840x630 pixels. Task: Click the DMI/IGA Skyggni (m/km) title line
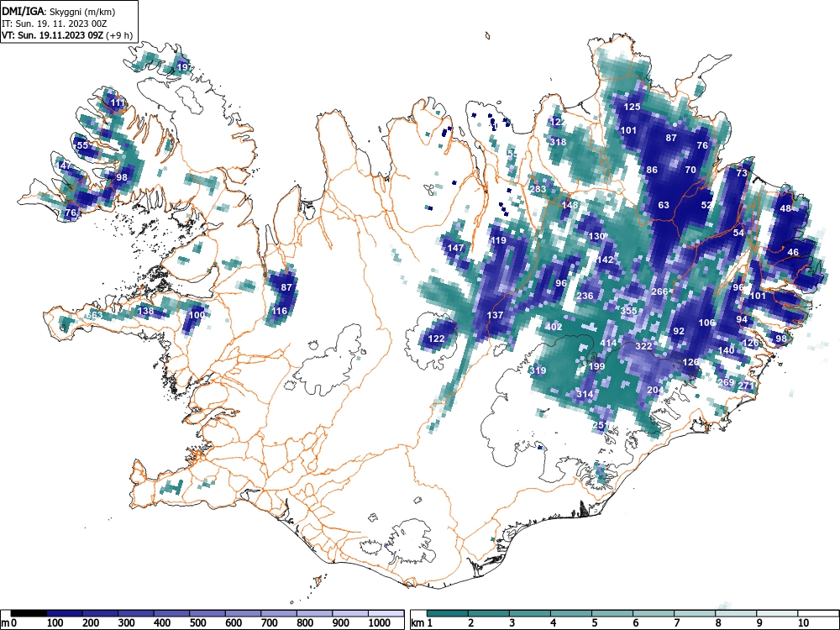coord(59,11)
